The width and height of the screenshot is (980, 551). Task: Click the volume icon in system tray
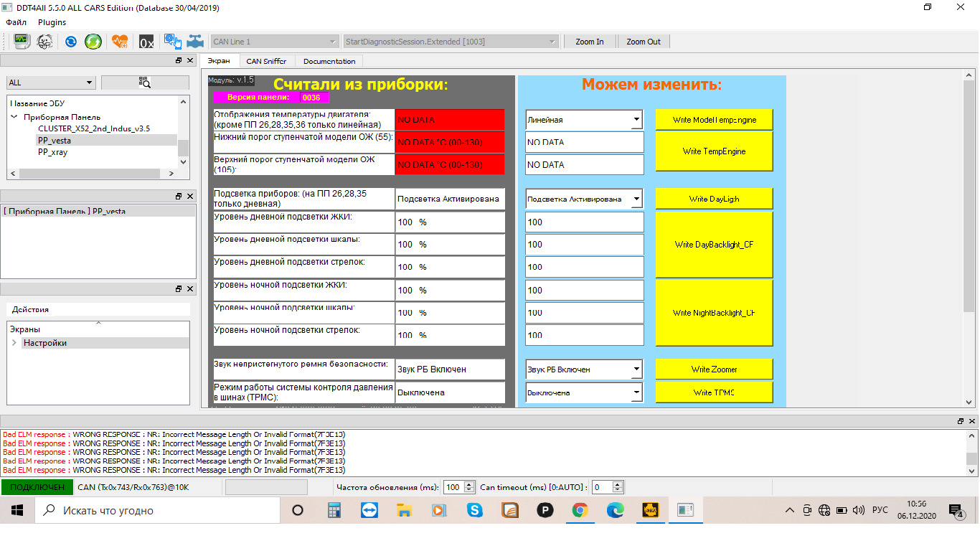[x=859, y=510]
